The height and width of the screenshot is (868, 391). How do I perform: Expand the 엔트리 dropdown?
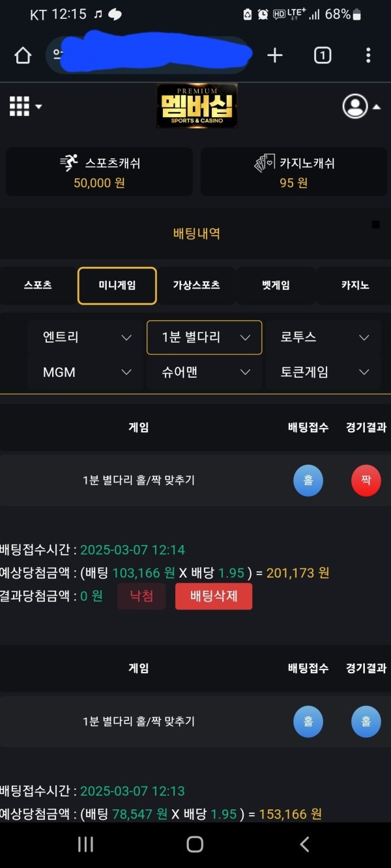click(x=85, y=337)
